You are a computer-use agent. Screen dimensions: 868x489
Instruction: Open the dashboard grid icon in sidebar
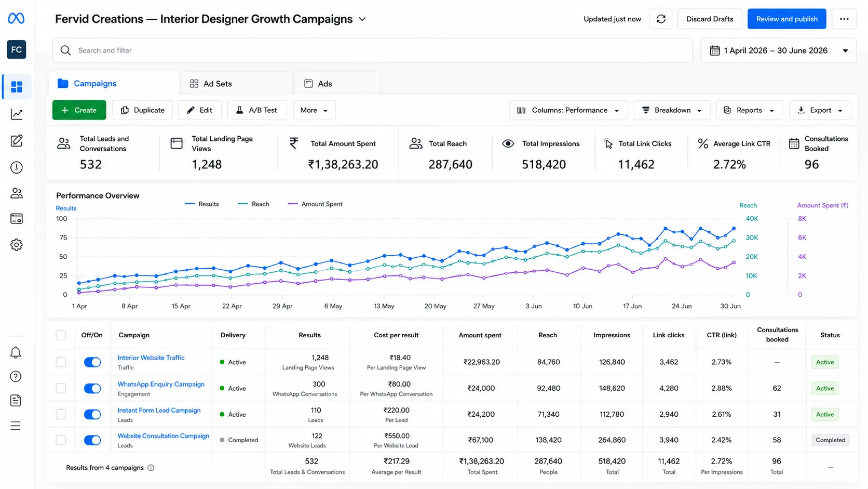point(17,87)
